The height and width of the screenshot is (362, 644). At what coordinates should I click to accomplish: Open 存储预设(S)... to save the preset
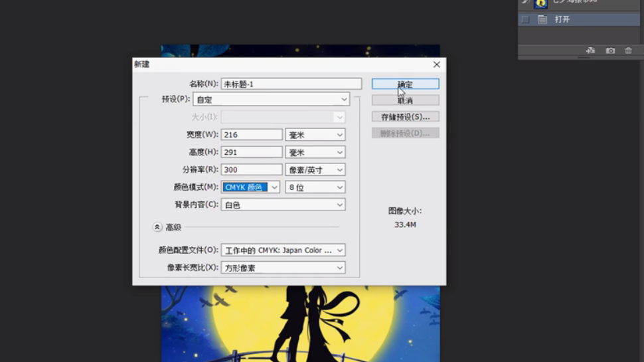click(406, 117)
